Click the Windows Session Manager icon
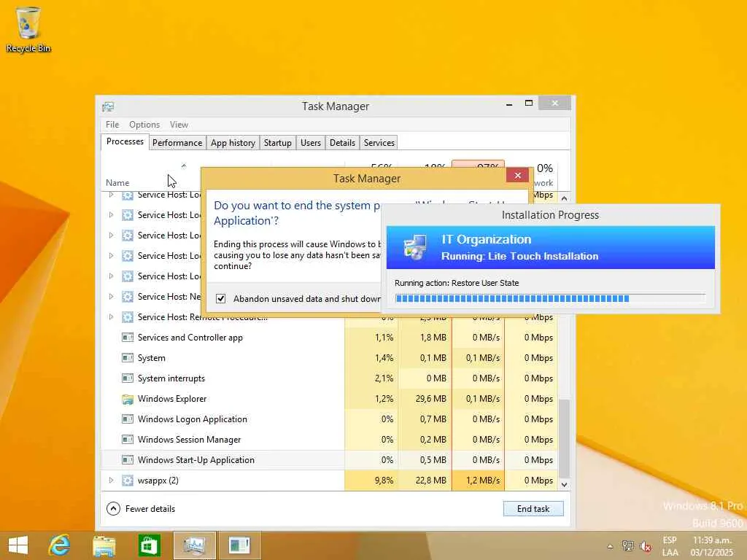This screenshot has height=560, width=747. (x=127, y=440)
